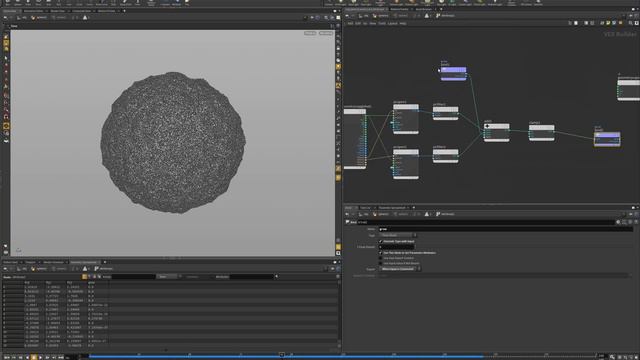The width and height of the screenshot is (640, 360).
Task: Play animation forward in playbar
Action: pyautogui.click(x=40, y=357)
